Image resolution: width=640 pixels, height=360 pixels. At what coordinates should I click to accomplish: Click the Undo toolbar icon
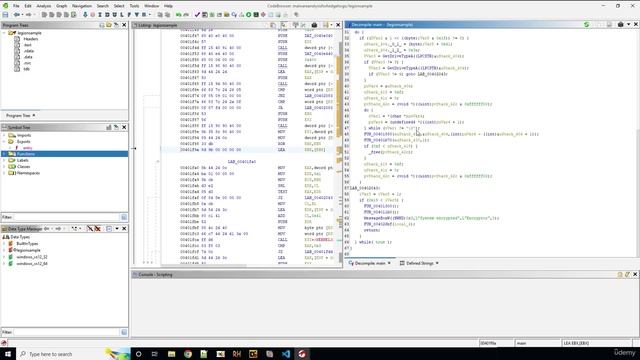178,15
